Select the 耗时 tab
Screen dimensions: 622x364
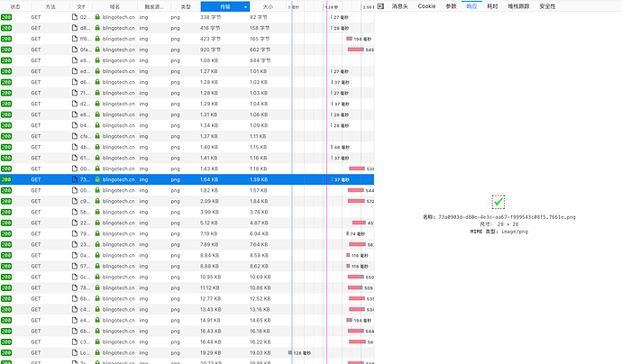point(492,6)
